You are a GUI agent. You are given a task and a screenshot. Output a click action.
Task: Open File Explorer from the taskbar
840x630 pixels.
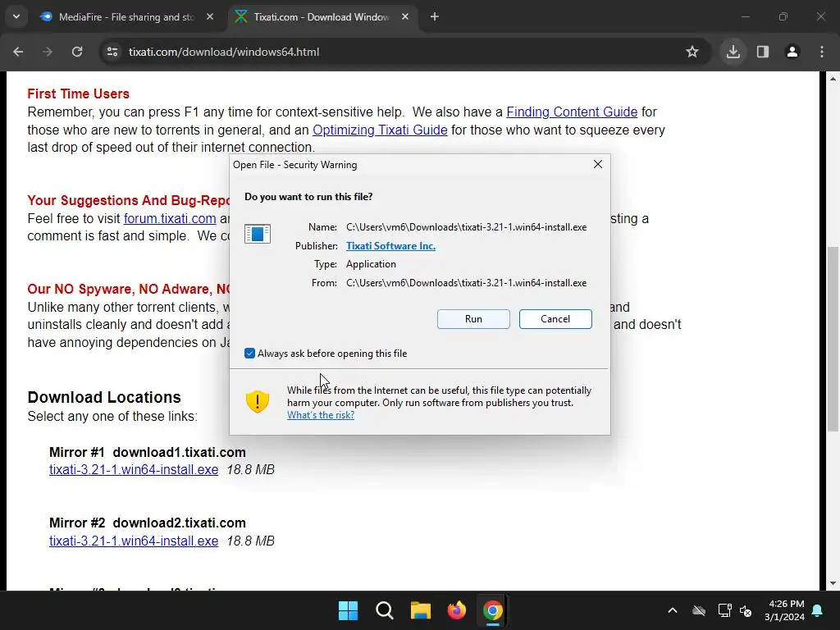(x=421, y=610)
